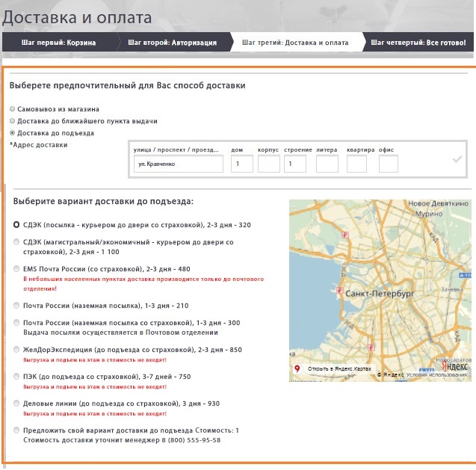Choose СДЭК магистральный/экономичный option for 1 100

point(16,242)
